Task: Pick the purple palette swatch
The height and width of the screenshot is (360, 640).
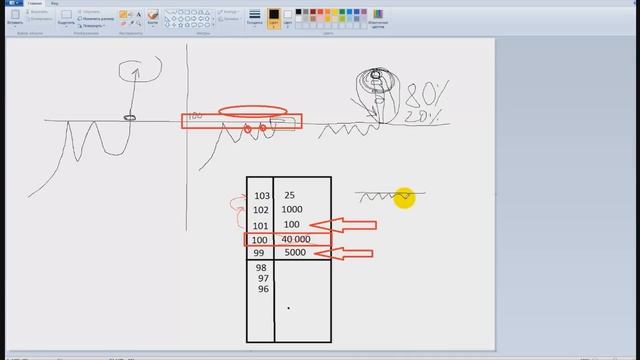Action: coord(364,11)
